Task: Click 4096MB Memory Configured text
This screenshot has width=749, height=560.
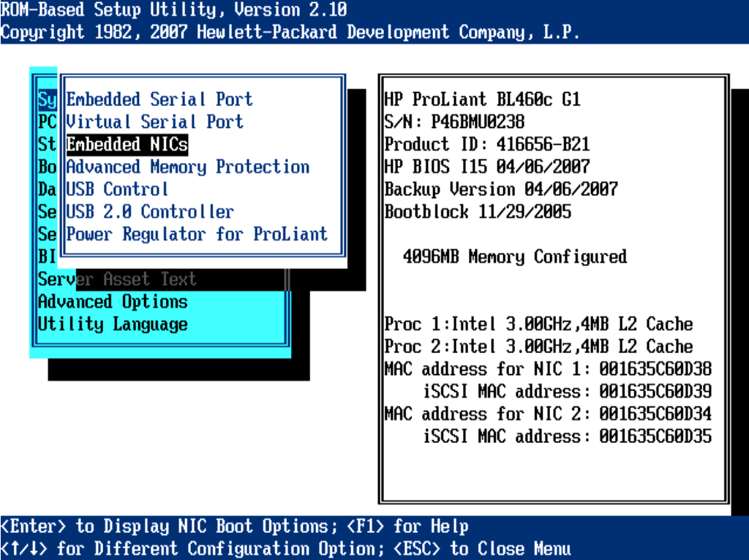Action: [515, 257]
